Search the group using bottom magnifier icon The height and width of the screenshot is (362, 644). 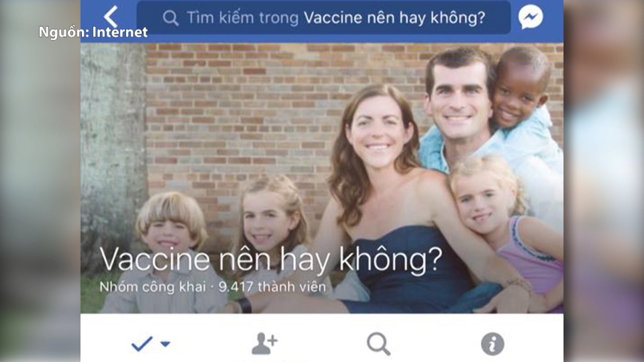tap(378, 343)
